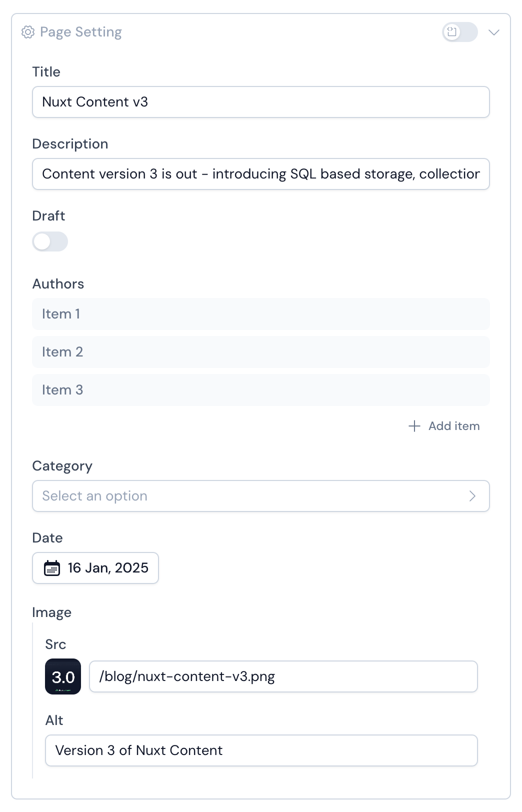The height and width of the screenshot is (812, 522).
Task: Click the Description text field
Action: coord(260,174)
